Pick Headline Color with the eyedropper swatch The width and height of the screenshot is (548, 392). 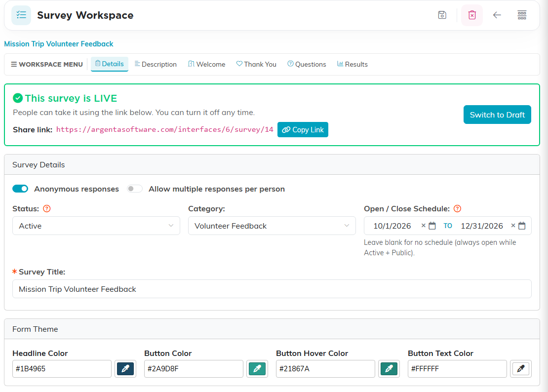coord(125,369)
